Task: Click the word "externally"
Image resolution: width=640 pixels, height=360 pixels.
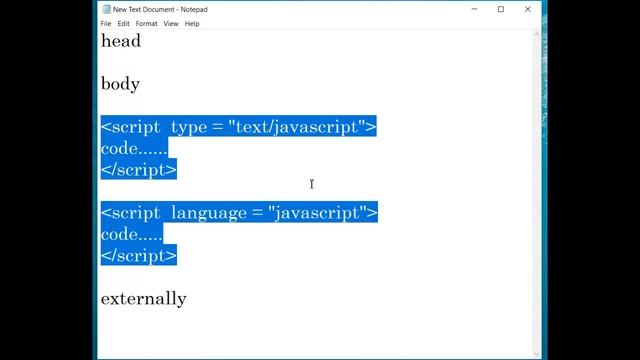Action: click(144, 298)
